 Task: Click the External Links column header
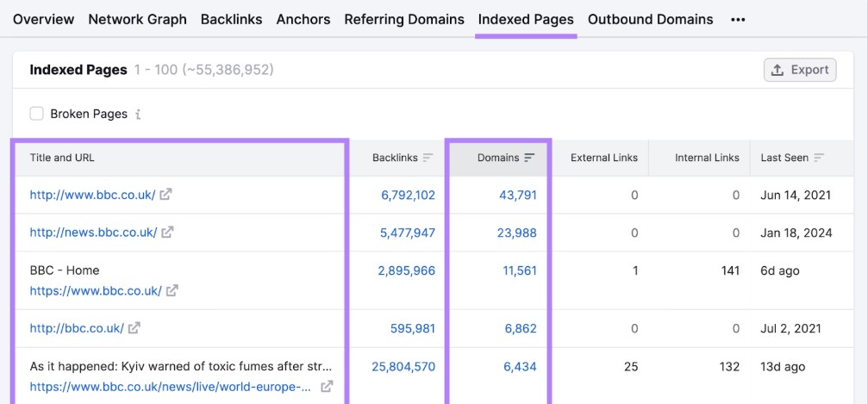click(604, 158)
